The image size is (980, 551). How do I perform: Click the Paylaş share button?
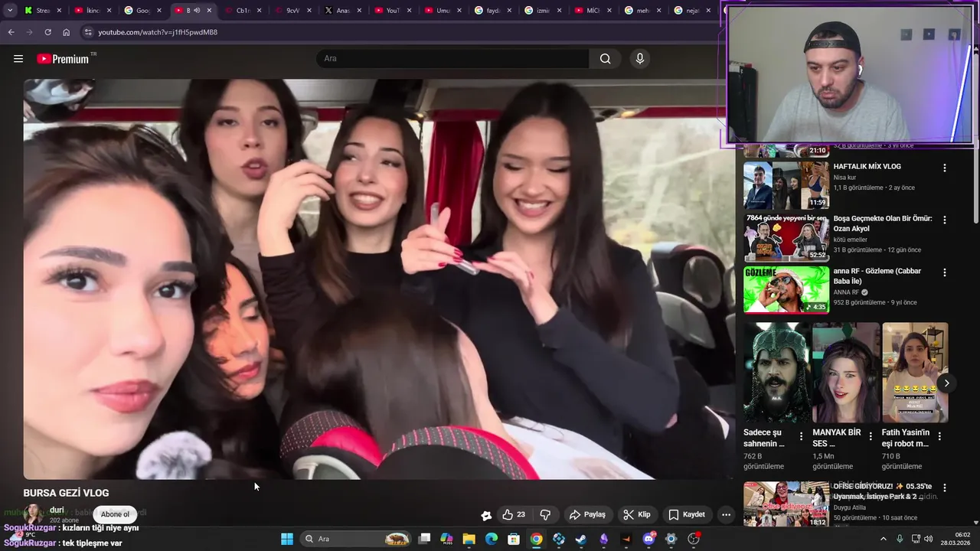(x=587, y=515)
